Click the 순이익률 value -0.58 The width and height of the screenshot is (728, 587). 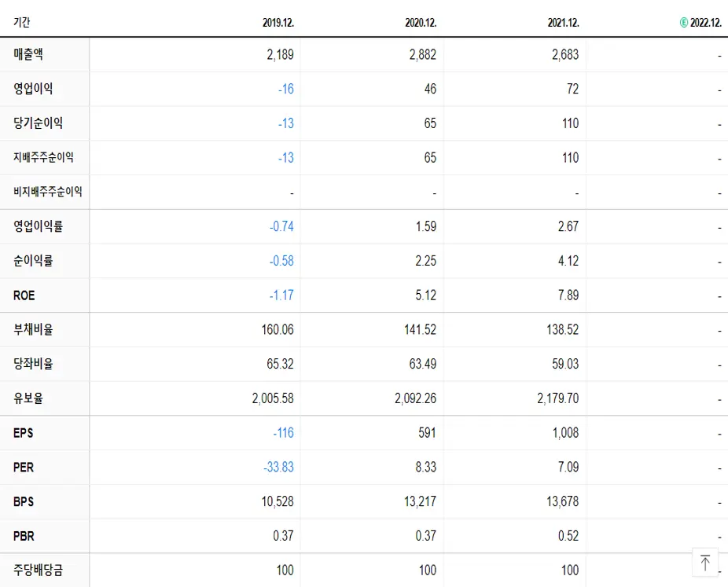pos(281,260)
